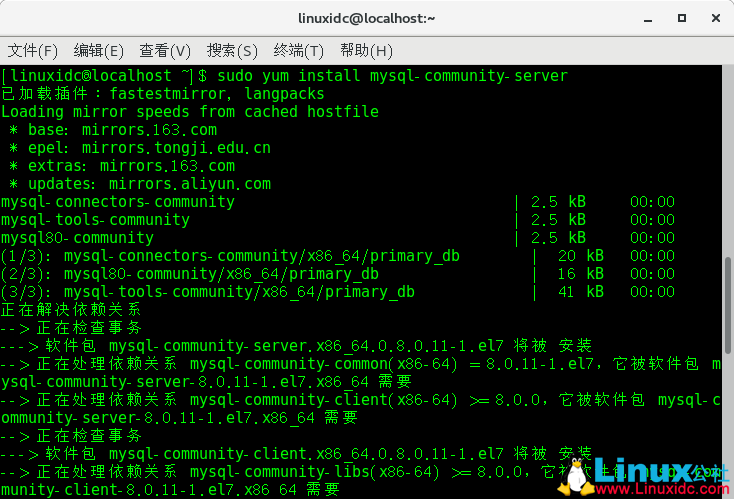Click the '正在解决依赖关系' line
Viewport: 734px width, 499px height.
coord(71,310)
